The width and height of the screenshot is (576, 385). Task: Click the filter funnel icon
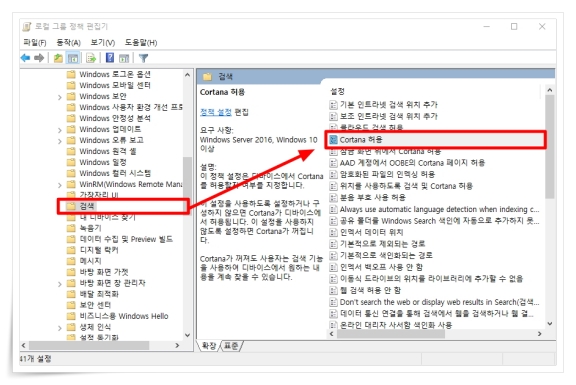143,58
